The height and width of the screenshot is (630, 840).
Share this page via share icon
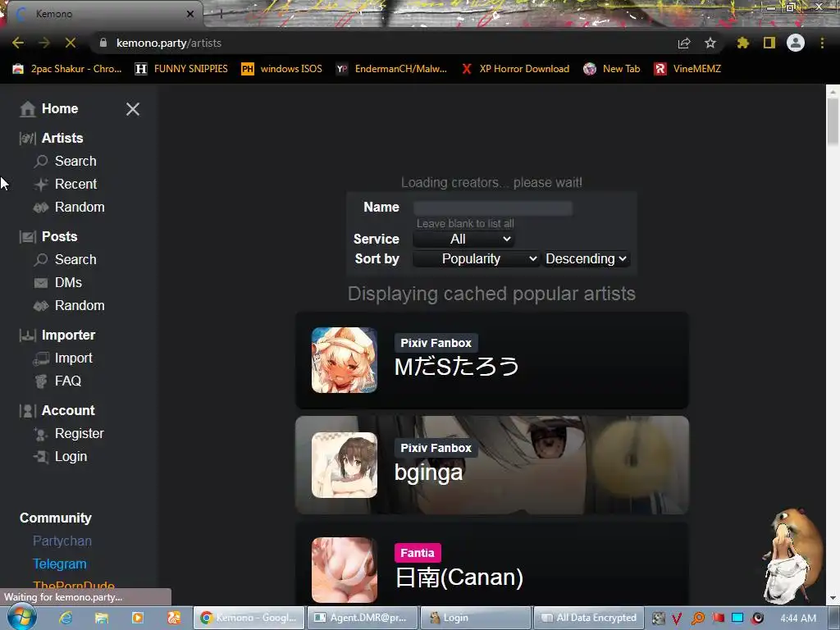click(x=684, y=43)
